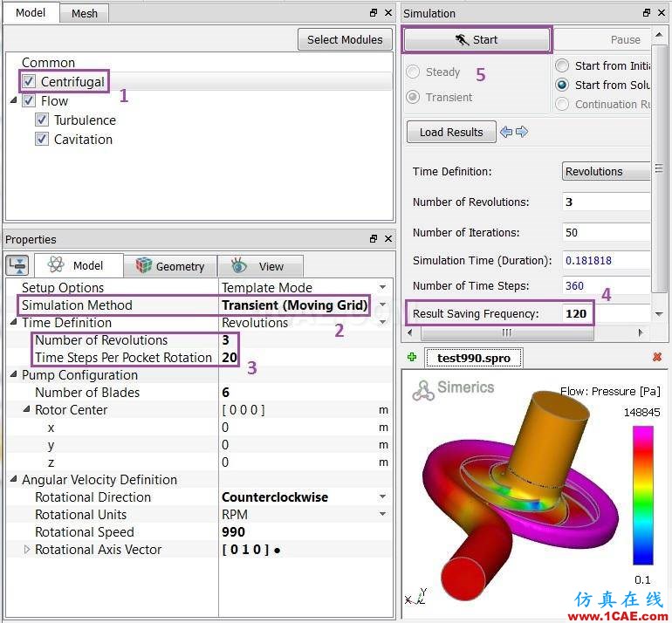Viewport: 672px width, 623px height.
Task: Click the Select Modules button
Action: (x=345, y=39)
